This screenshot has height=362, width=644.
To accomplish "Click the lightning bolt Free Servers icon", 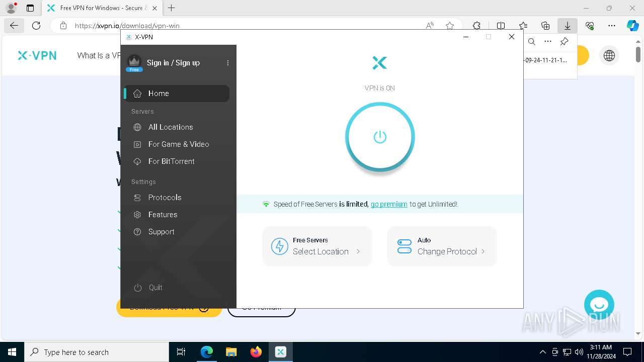I will coord(280,246).
